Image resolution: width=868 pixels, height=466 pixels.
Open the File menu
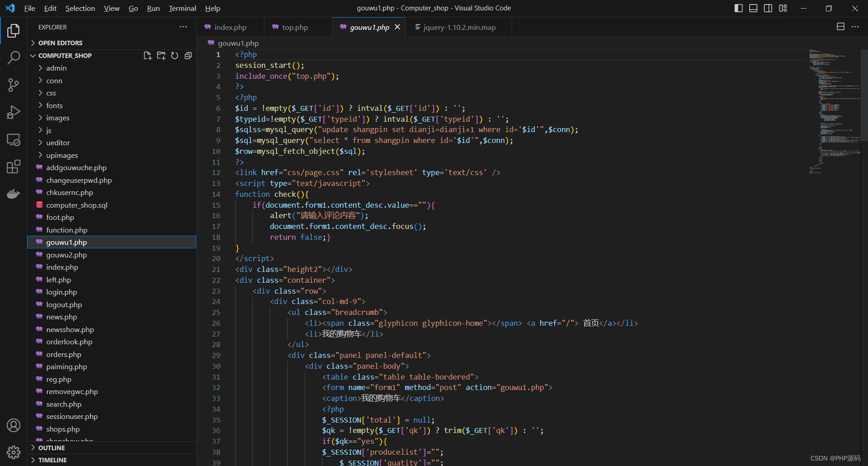(30, 8)
